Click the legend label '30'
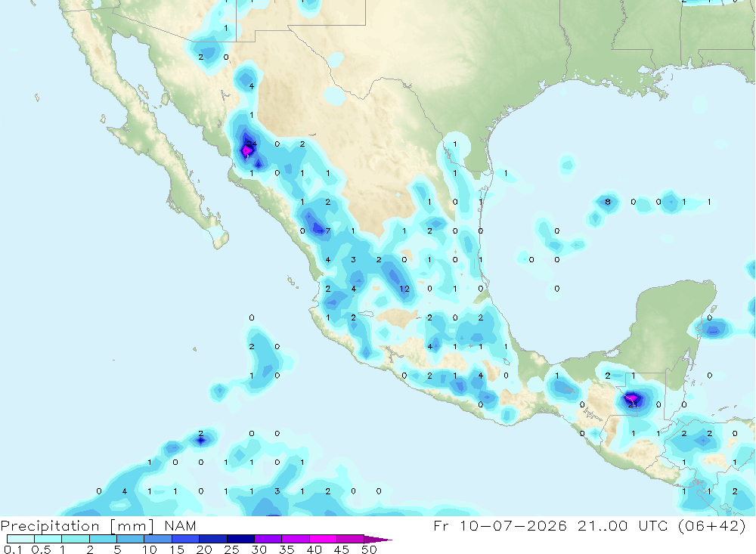 [x=259, y=549]
